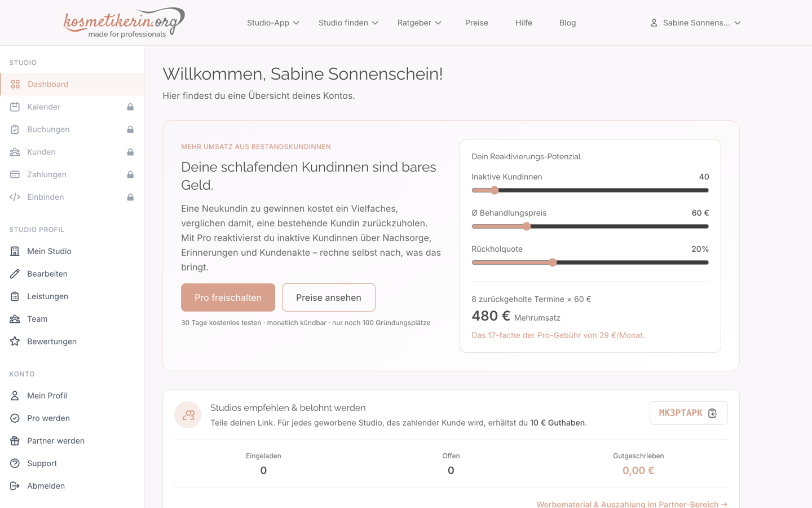Copy referral code with clipboard icon

click(713, 413)
